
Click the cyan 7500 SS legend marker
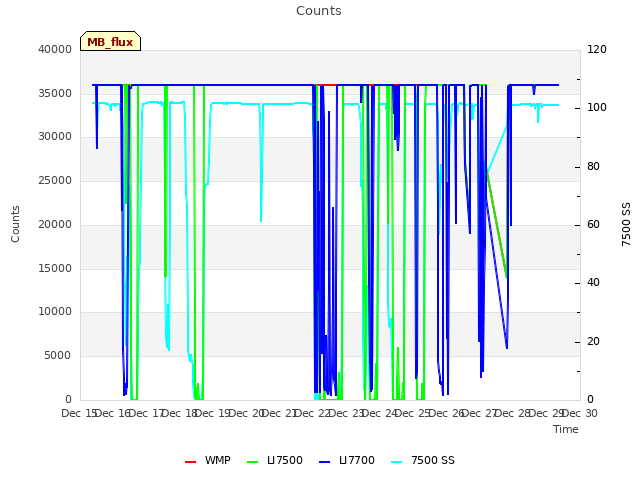[396, 462]
